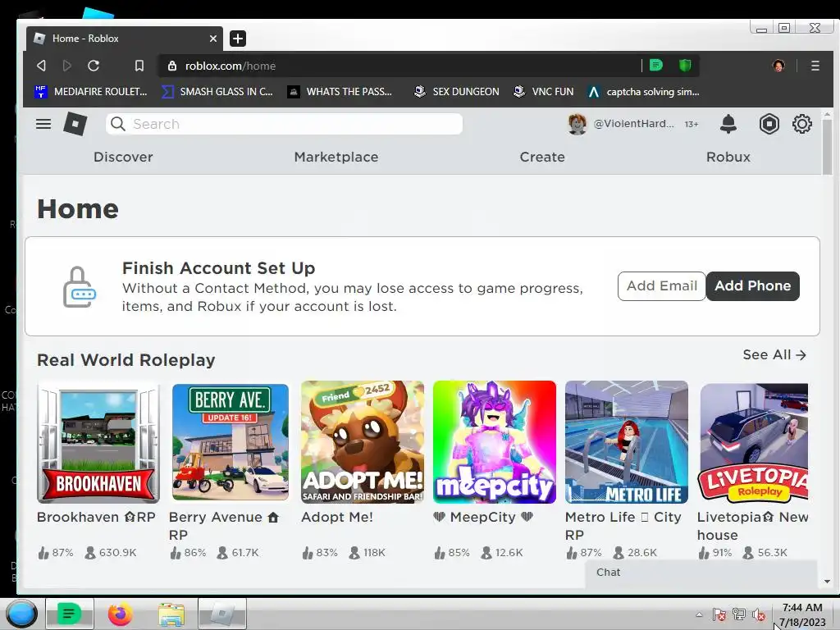The width and height of the screenshot is (840, 630).
Task: Open the Livetopia game thumbnail
Action: point(754,442)
